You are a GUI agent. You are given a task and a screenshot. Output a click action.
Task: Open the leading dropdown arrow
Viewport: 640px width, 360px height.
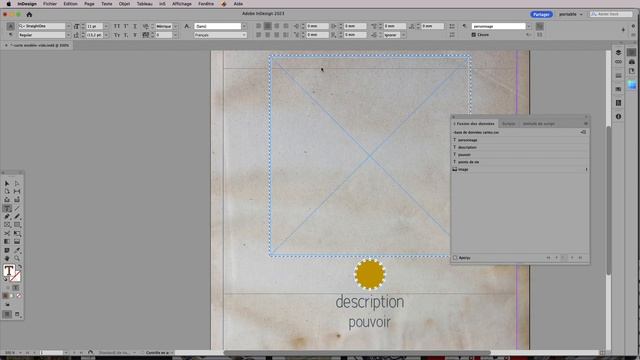(106, 35)
